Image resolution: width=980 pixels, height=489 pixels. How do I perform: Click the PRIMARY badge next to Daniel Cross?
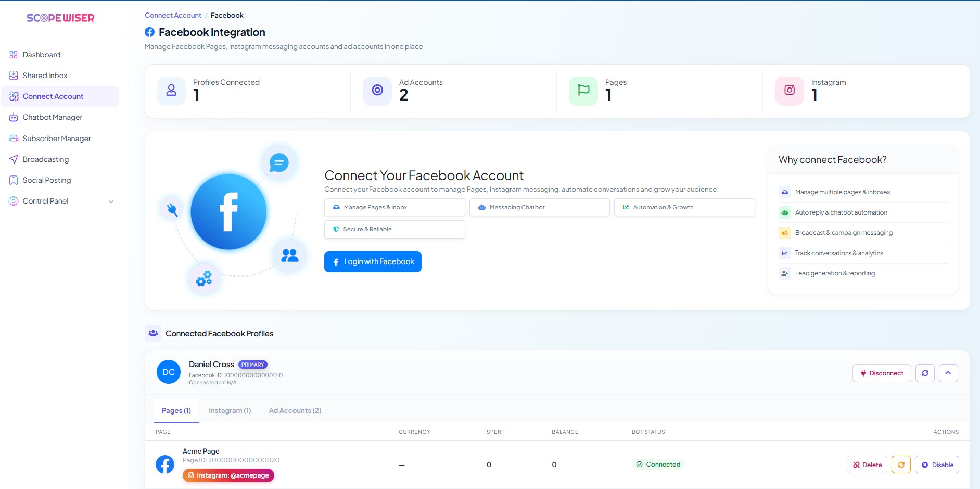pyautogui.click(x=253, y=365)
